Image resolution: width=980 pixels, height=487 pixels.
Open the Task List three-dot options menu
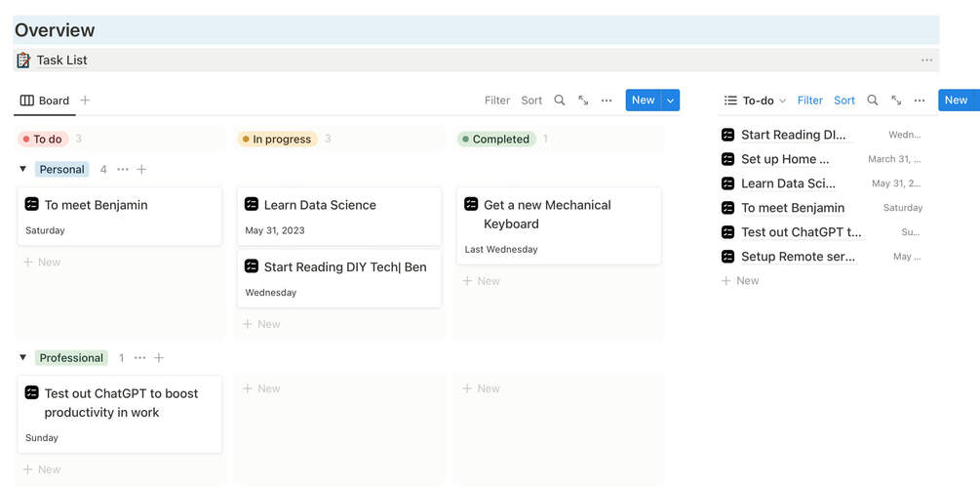(x=926, y=61)
